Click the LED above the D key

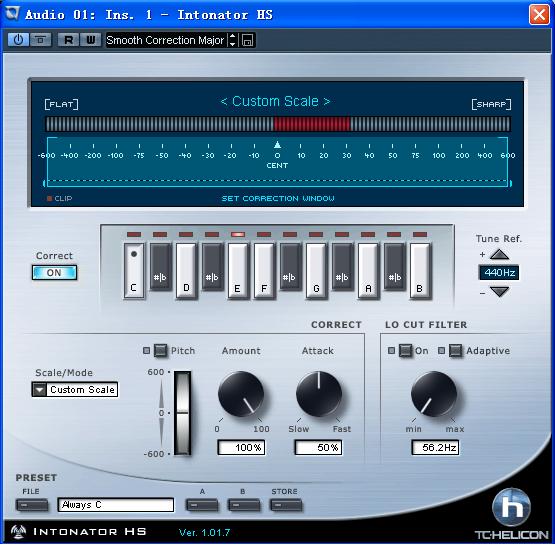186,234
